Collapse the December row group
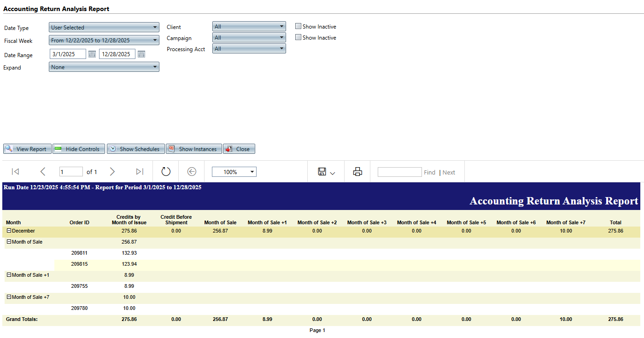 click(9, 231)
